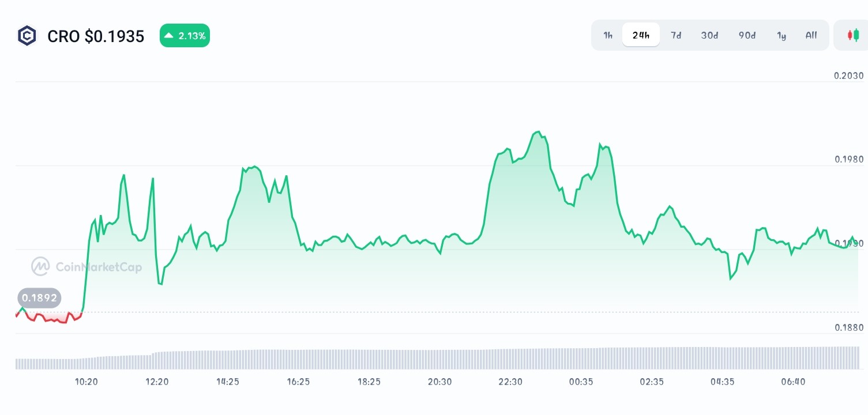Click the 04:35 time axis label

[x=723, y=382]
